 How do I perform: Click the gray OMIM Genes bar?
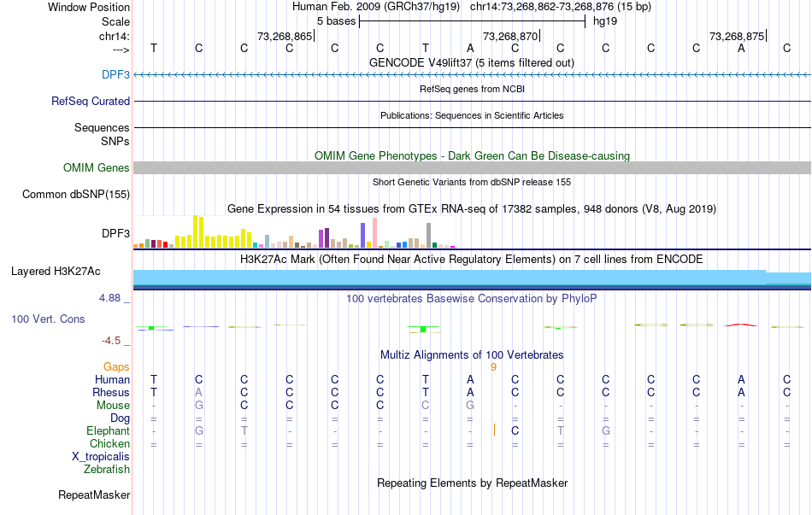pyautogui.click(x=472, y=167)
